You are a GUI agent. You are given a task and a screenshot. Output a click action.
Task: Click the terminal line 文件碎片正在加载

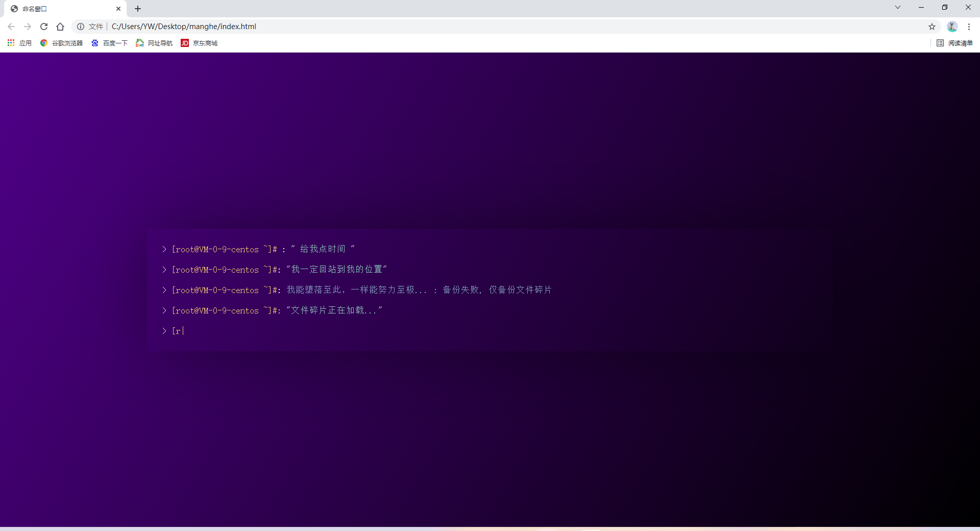tap(334, 310)
